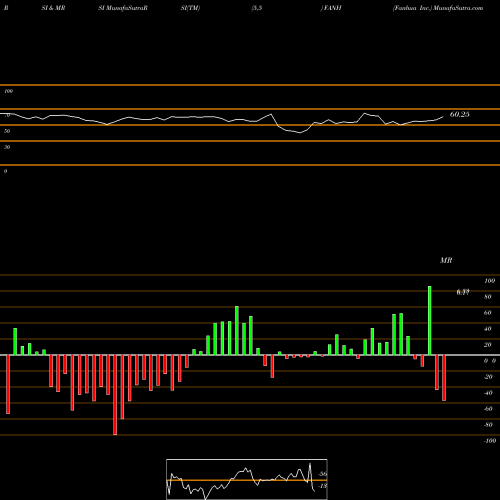Click the RSI value 60.25 label
The height and width of the screenshot is (500, 500).
click(x=459, y=114)
